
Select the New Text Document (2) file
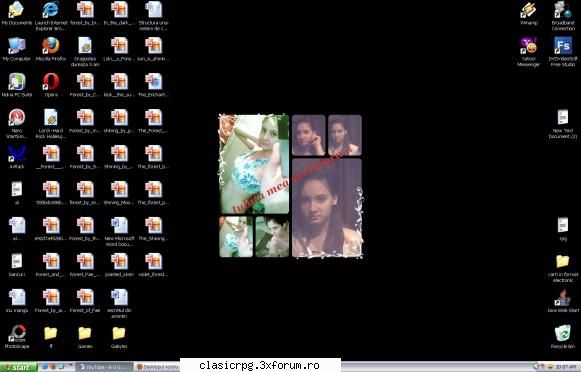(x=563, y=124)
